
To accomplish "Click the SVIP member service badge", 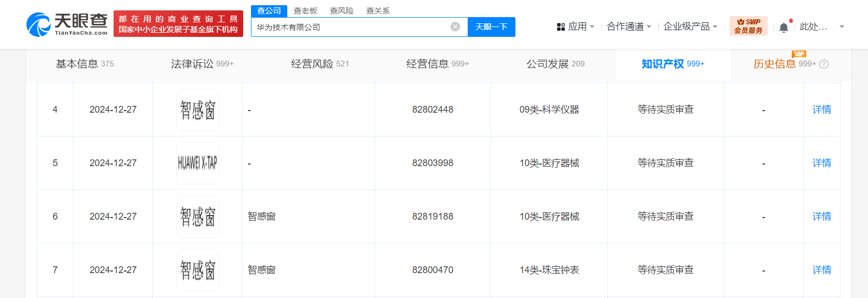I will coord(748,26).
